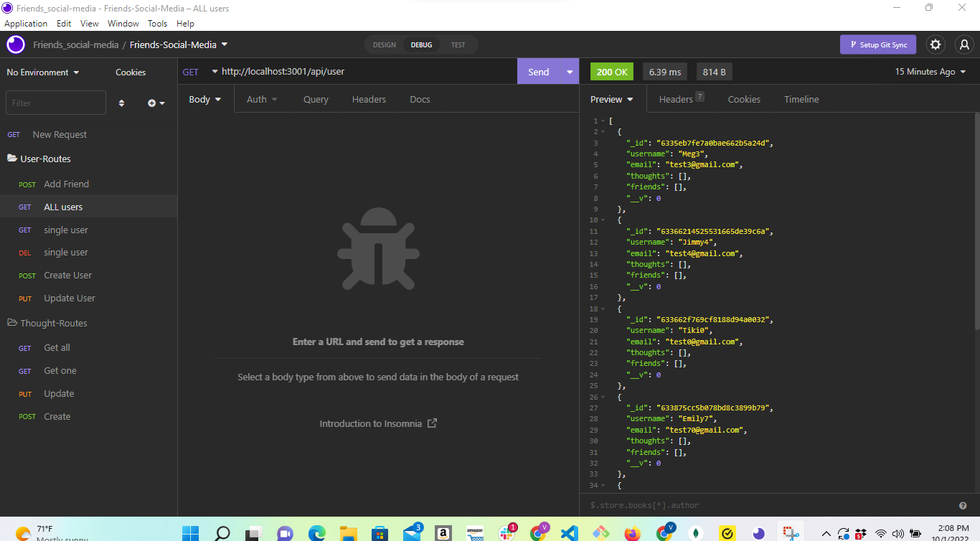Click the Insomnia workspace logo
Viewport: 980px width, 541px height.
[x=15, y=44]
